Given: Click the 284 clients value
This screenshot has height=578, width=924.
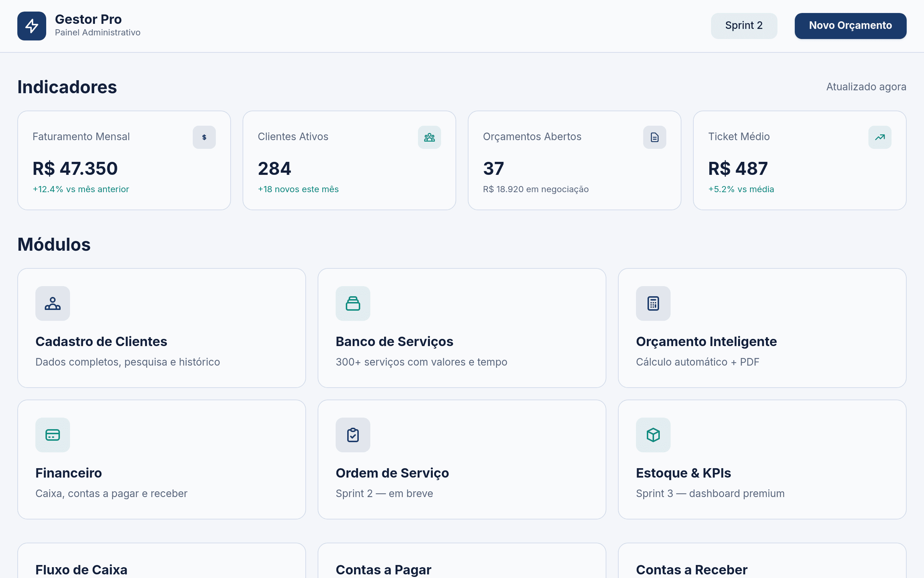Looking at the screenshot, I should [275, 169].
